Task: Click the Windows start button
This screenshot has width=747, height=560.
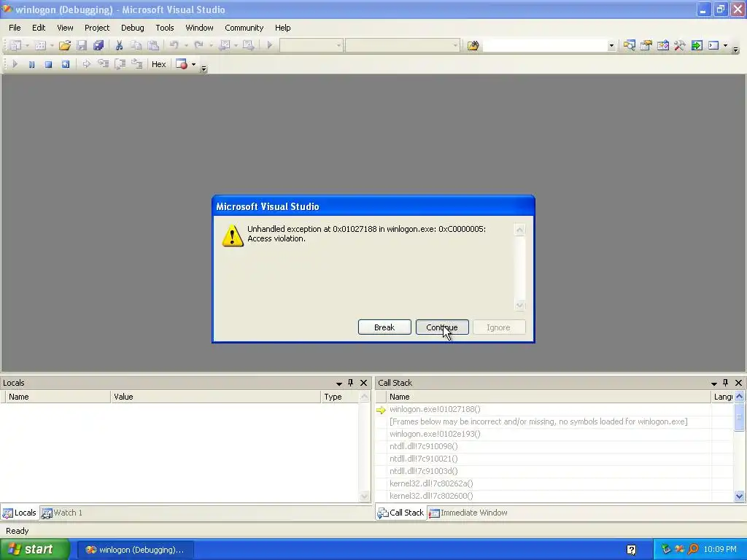Action: tap(34, 550)
